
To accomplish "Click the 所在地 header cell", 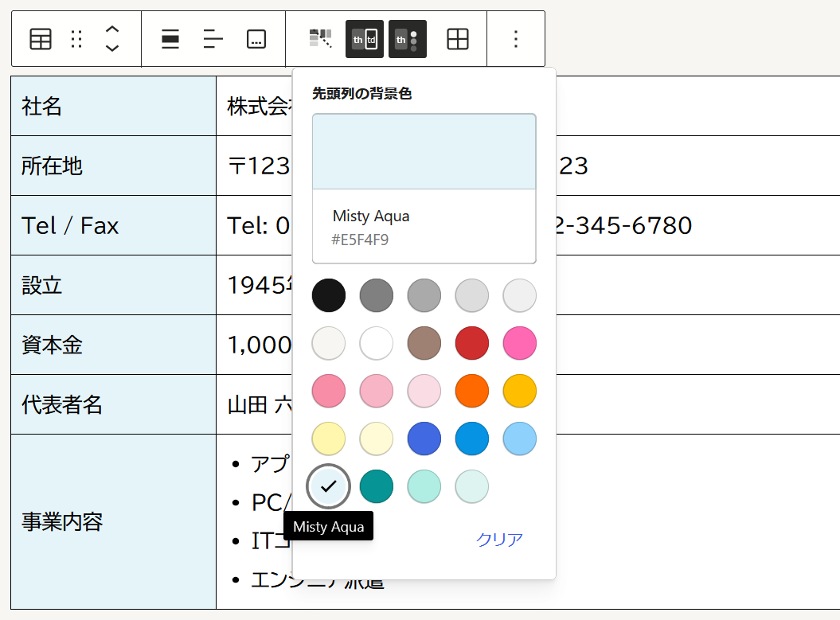I will tap(114, 166).
